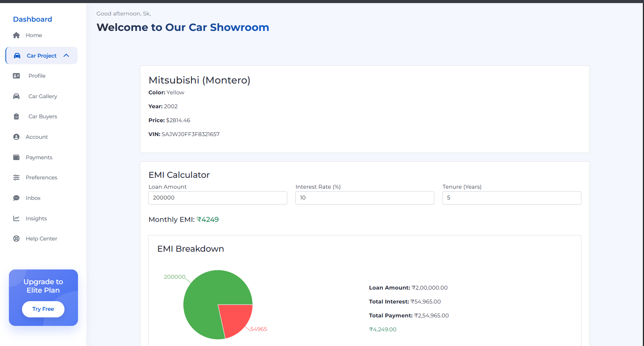
Task: Click the Insights chart icon
Action: [x=16, y=218]
